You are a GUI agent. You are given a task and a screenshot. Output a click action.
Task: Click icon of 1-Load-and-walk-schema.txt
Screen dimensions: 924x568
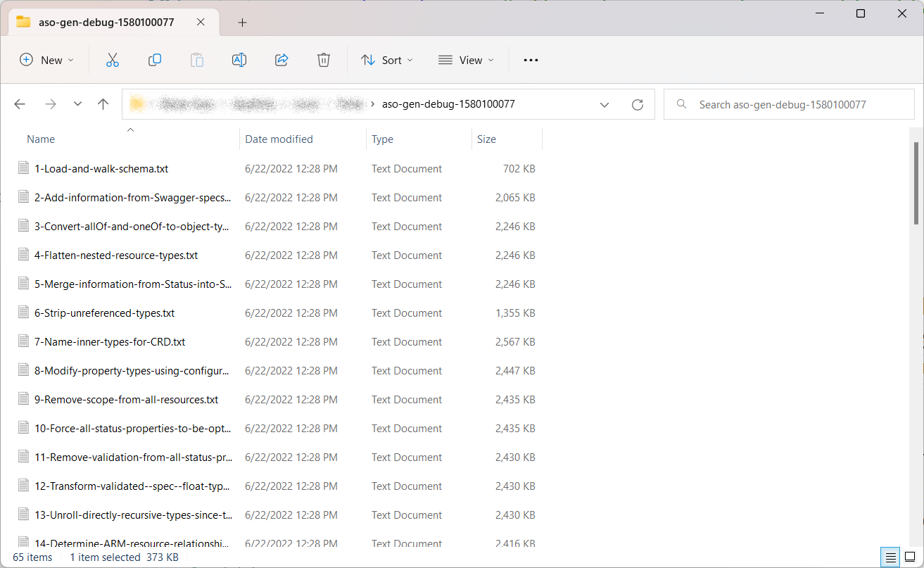click(x=24, y=168)
